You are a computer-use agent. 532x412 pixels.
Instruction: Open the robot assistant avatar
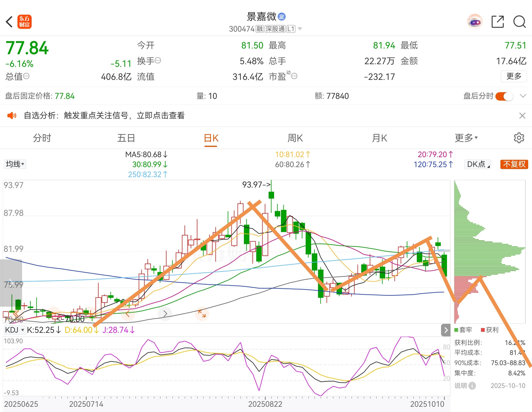point(475,22)
